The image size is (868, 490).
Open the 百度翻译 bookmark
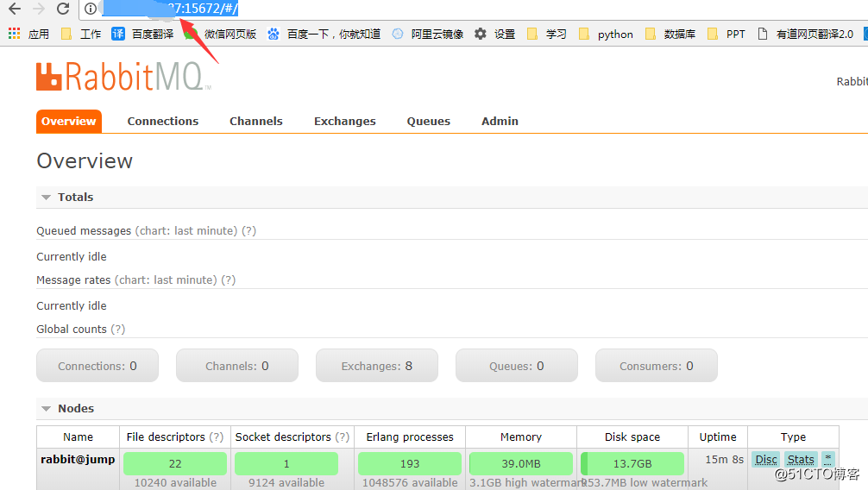pyautogui.click(x=143, y=34)
